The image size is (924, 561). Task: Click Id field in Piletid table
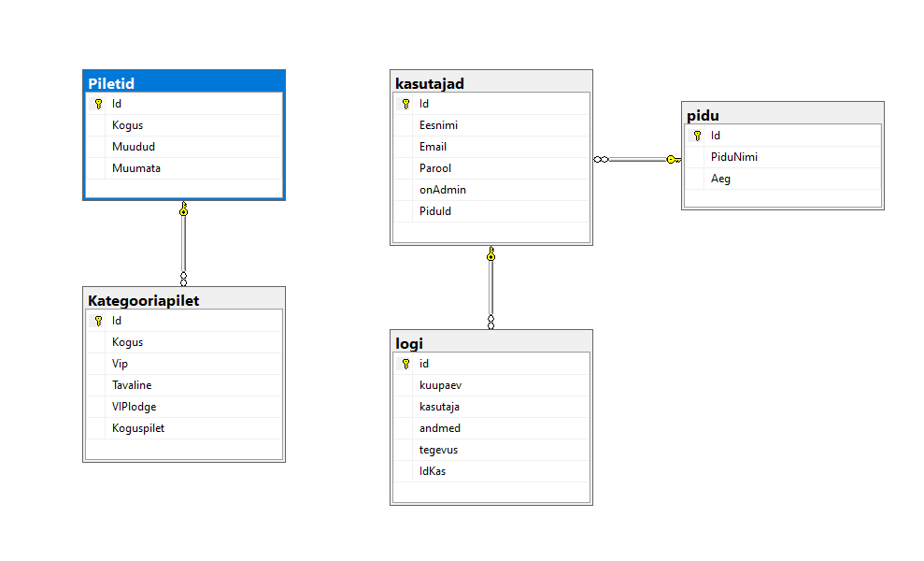[x=184, y=104]
